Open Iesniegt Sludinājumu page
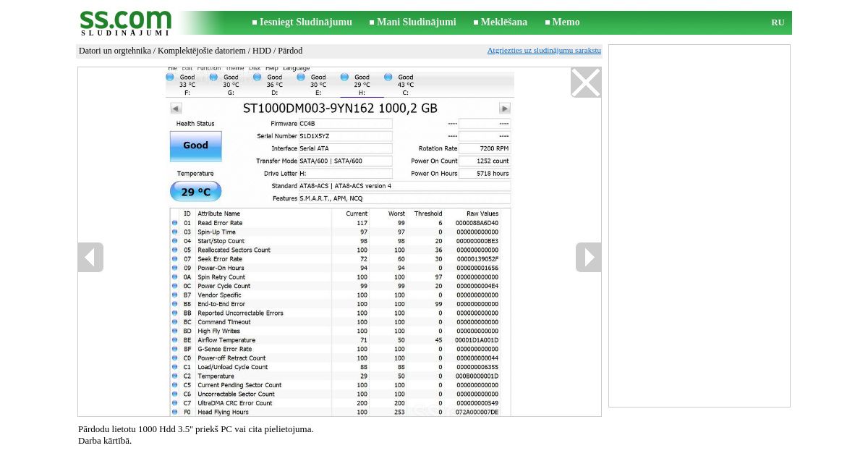Image resolution: width=868 pixels, height=456 pixels. point(306,22)
